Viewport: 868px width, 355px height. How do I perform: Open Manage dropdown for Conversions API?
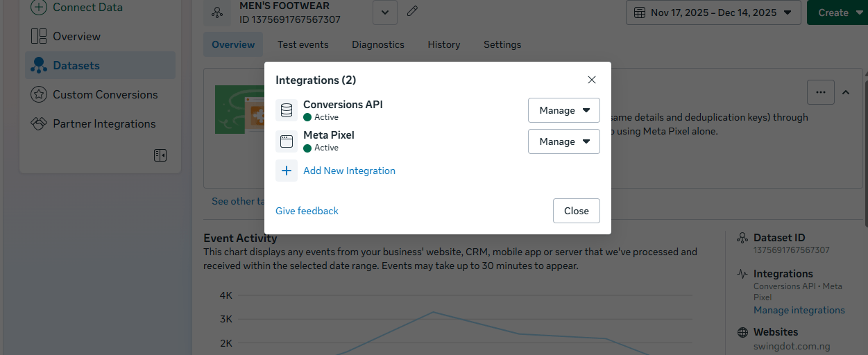pyautogui.click(x=564, y=110)
